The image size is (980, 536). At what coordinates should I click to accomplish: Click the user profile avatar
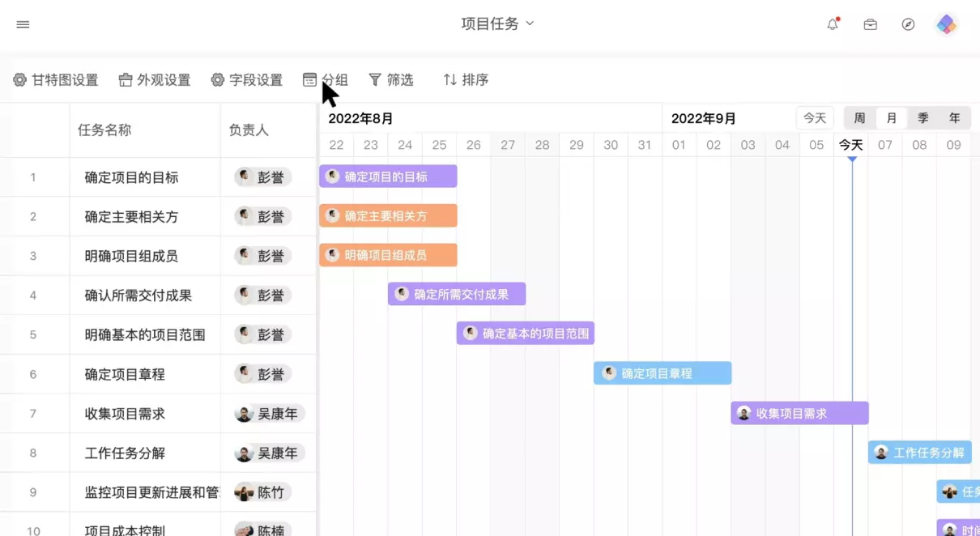(946, 24)
